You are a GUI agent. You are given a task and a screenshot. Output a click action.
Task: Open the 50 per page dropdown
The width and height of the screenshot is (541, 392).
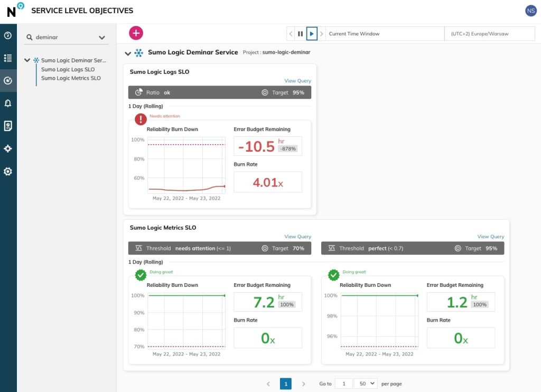click(x=366, y=384)
